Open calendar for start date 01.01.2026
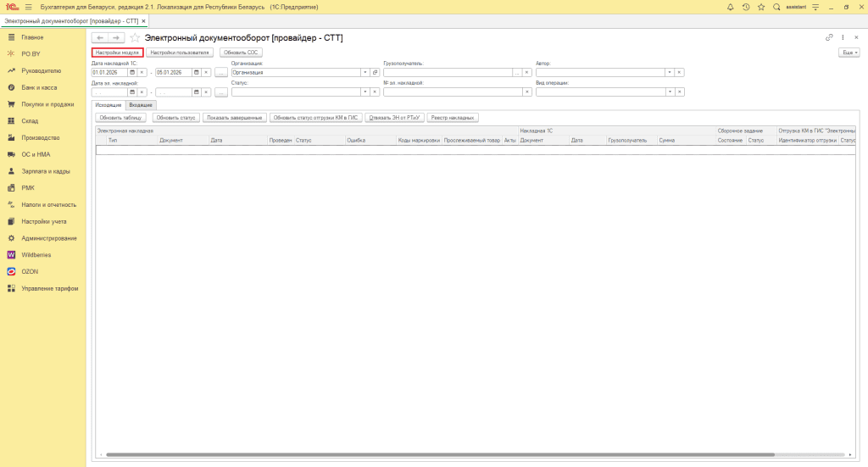The height and width of the screenshot is (467, 868). coord(133,73)
